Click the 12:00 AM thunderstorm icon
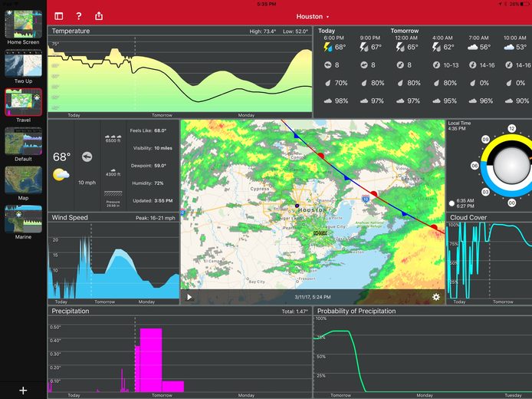Screen dimensions: 532x399 pos(400,48)
